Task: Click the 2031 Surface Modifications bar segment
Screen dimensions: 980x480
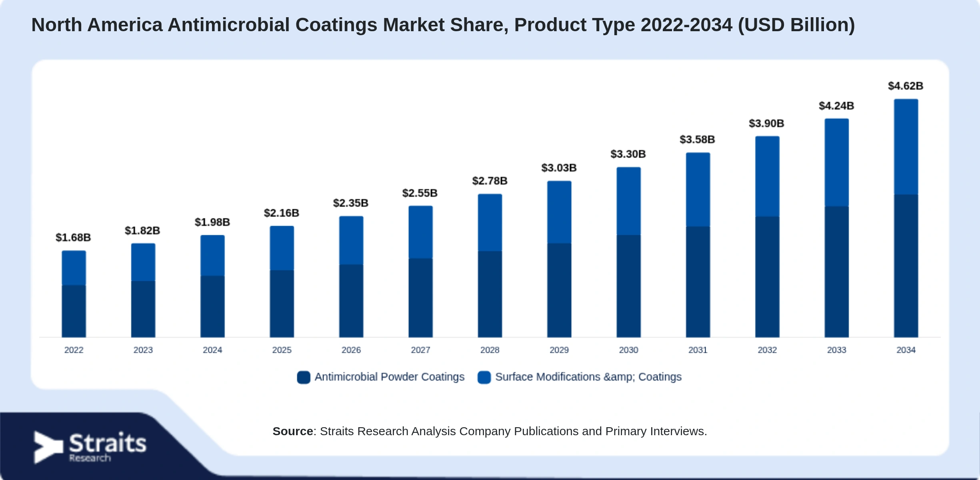Action: tap(698, 190)
